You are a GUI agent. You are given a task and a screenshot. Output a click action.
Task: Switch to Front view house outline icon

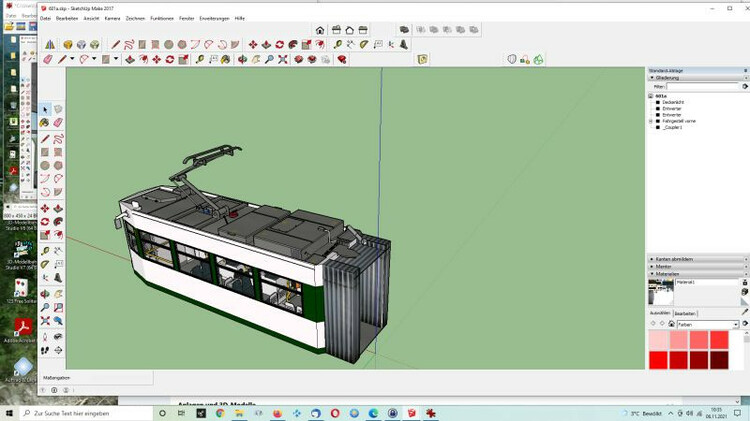(x=350, y=30)
